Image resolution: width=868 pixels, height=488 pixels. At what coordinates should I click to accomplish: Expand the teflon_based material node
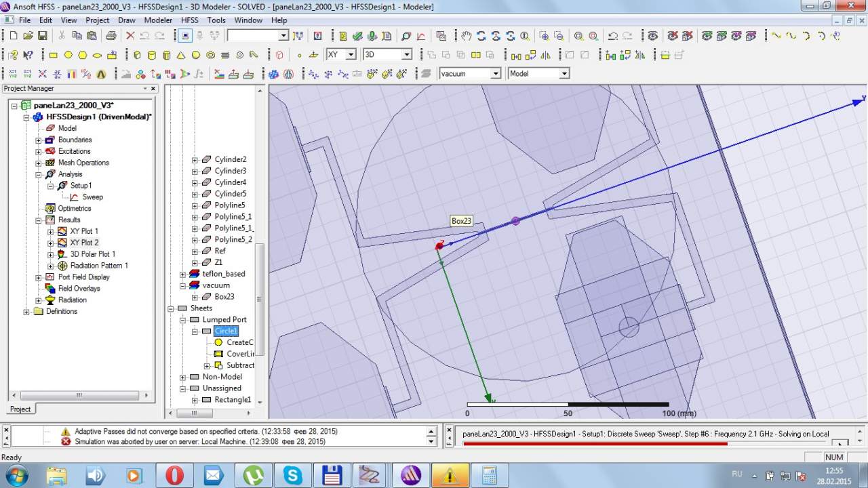[182, 274]
